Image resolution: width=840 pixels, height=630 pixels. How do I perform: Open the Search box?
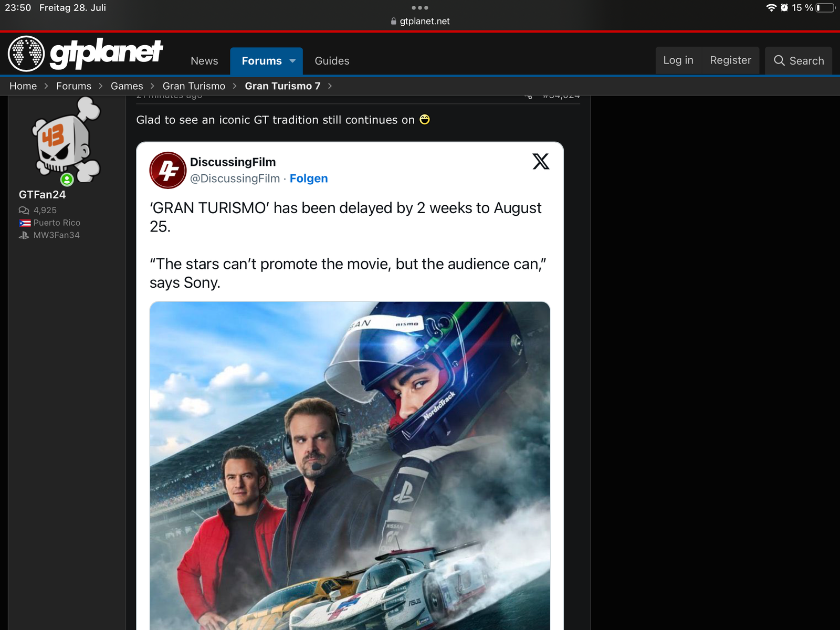point(799,61)
